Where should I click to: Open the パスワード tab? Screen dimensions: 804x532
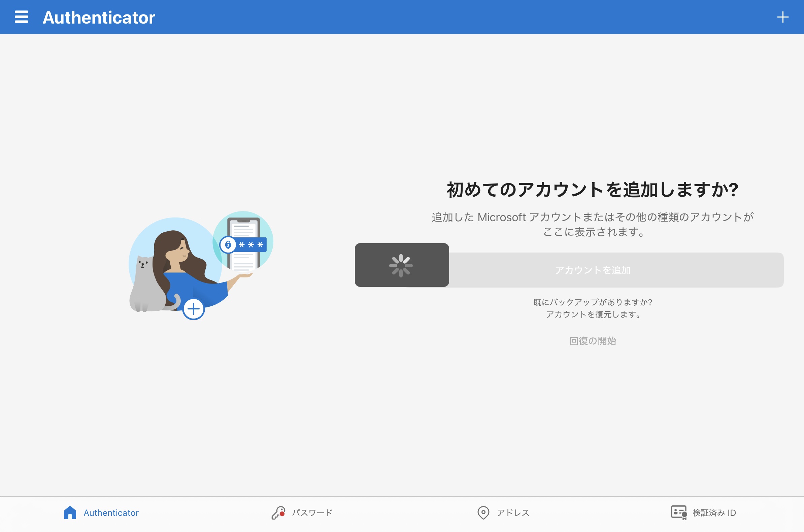pyautogui.click(x=302, y=513)
